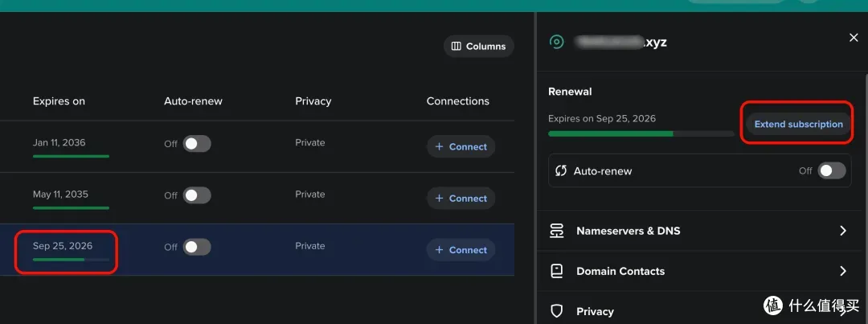Screen dimensions: 868x324
Task: Sort by Expires on column header
Action: (59, 101)
